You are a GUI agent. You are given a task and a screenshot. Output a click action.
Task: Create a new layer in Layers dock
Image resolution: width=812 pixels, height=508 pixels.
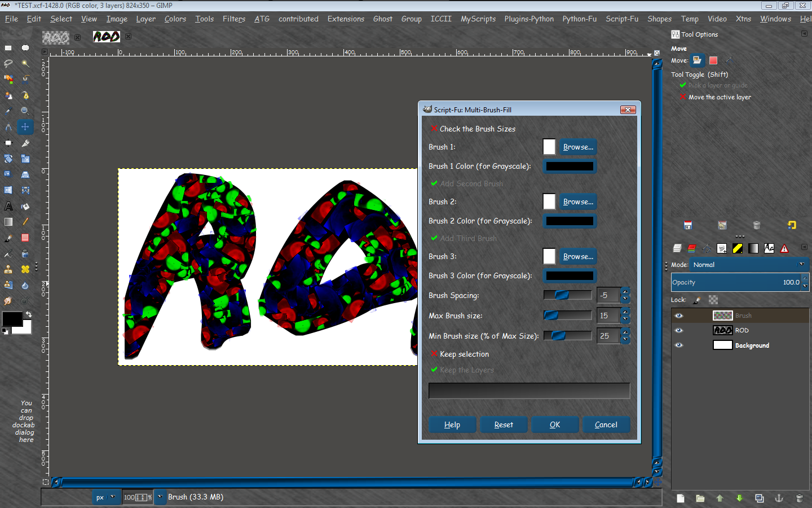(x=681, y=498)
